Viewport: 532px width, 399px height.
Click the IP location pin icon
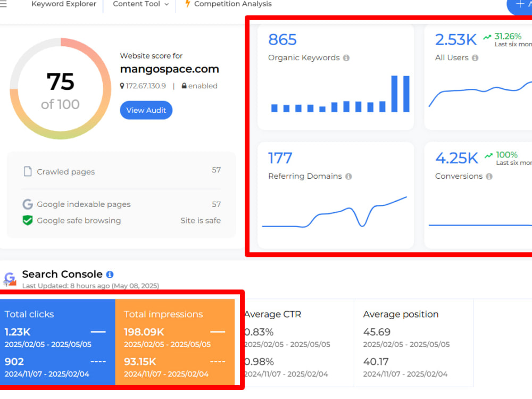(x=122, y=86)
